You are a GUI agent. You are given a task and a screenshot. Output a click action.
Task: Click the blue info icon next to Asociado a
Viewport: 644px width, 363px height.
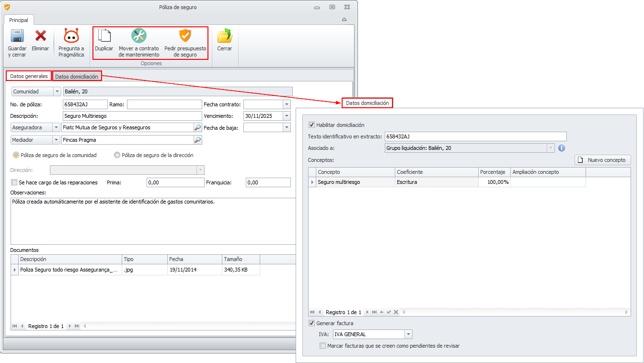(562, 148)
